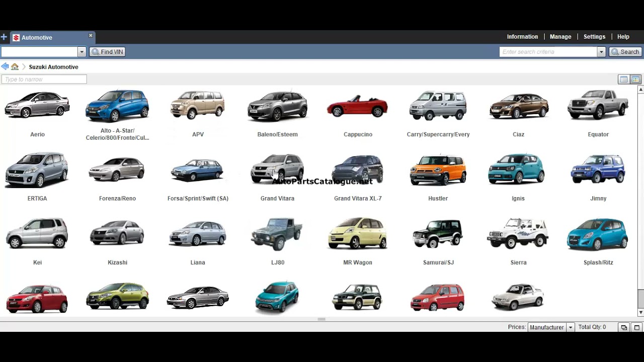Select the Forsa/Sprint/Swift (SA) thumbnail
This screenshot has height=362, width=644.
(197, 169)
